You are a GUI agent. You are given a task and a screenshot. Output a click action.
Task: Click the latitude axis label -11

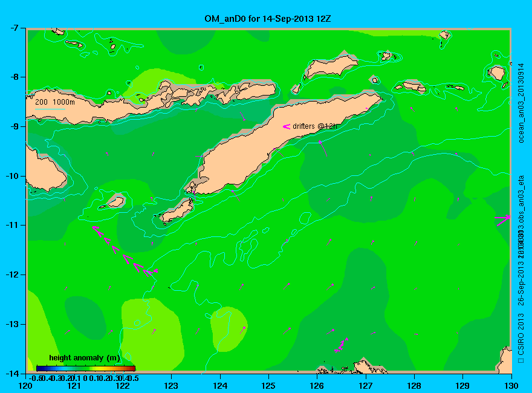(x=11, y=225)
